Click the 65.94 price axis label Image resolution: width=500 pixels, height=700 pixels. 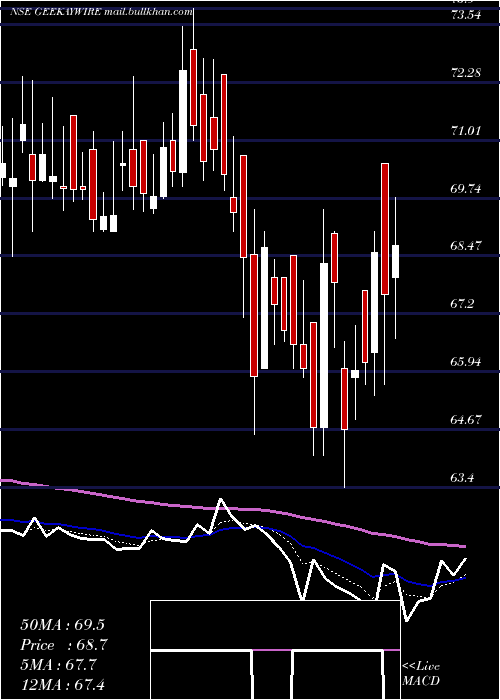tap(466, 361)
